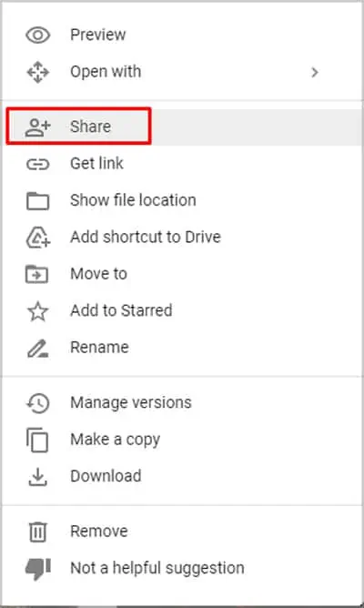
Task: Click the star icon
Action: point(37,311)
